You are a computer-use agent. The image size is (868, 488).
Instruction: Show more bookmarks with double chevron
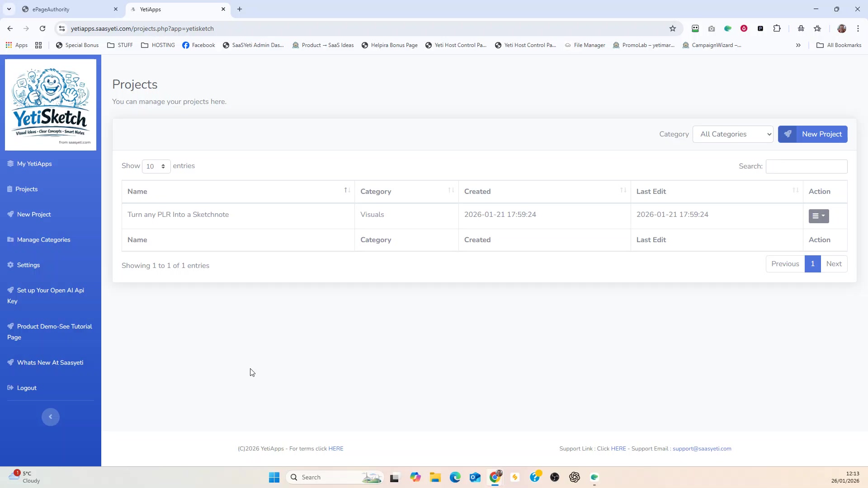pyautogui.click(x=798, y=45)
